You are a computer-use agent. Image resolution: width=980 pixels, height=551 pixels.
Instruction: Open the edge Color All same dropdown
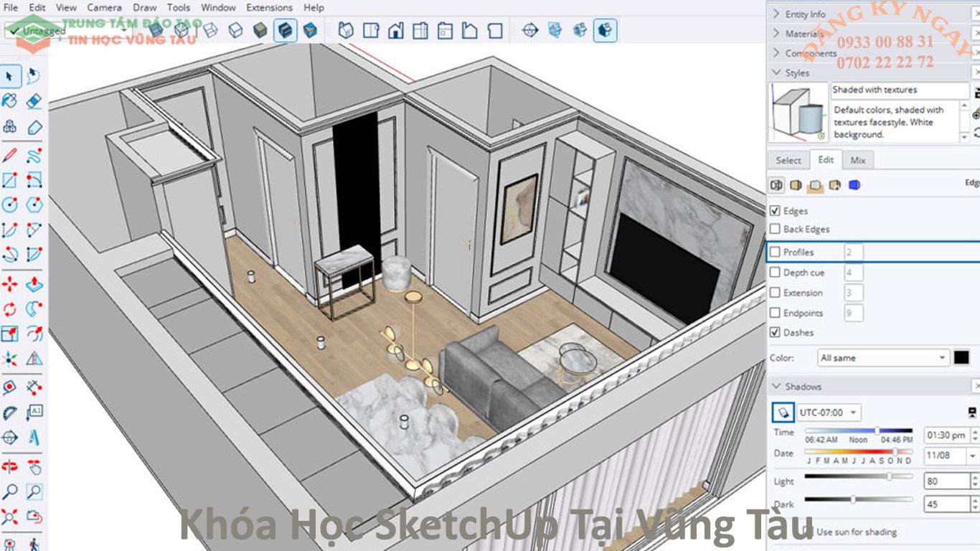coord(883,357)
